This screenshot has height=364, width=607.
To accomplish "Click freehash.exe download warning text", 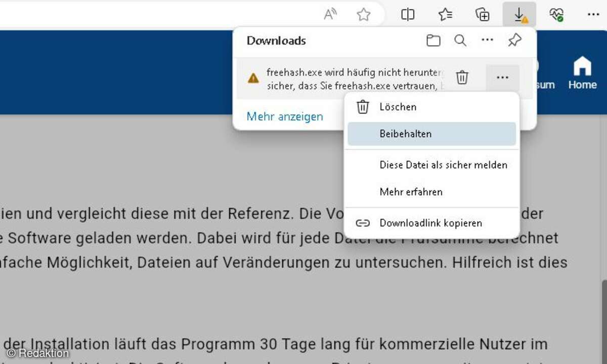I will tap(354, 79).
